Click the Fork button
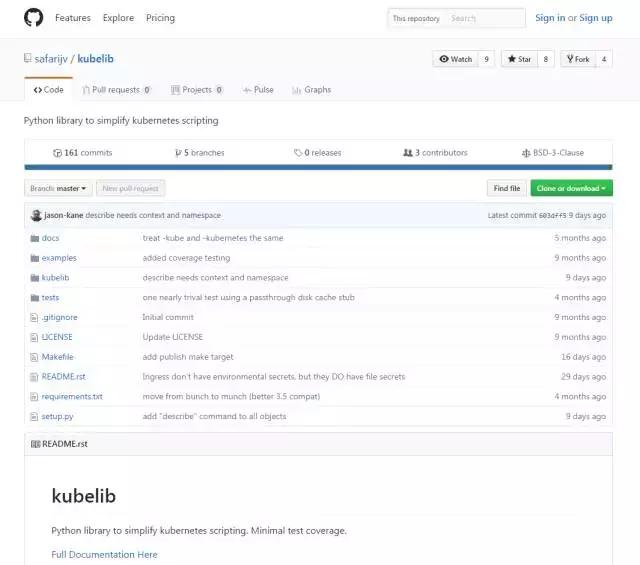 (x=578, y=59)
